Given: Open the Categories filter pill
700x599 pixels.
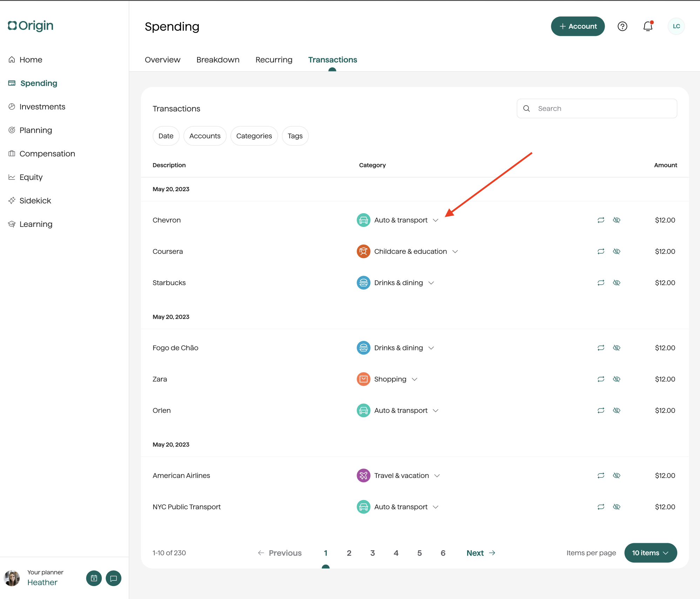Looking at the screenshot, I should tap(254, 136).
